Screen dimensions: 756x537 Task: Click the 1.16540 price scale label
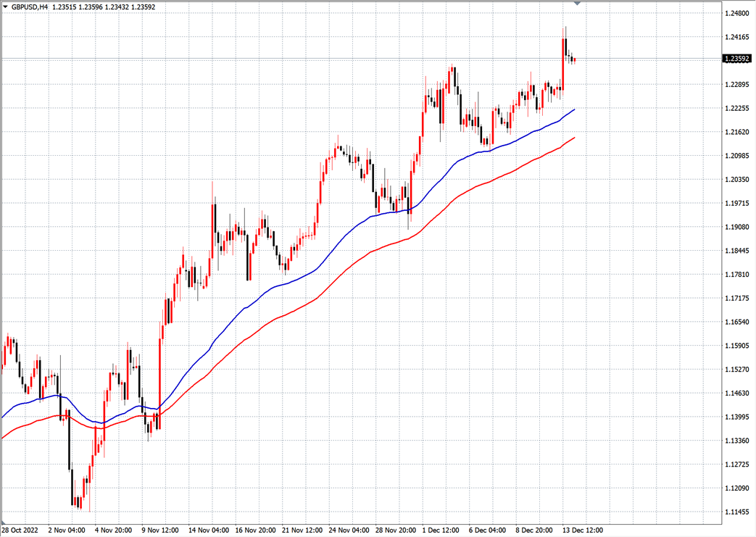click(x=736, y=322)
